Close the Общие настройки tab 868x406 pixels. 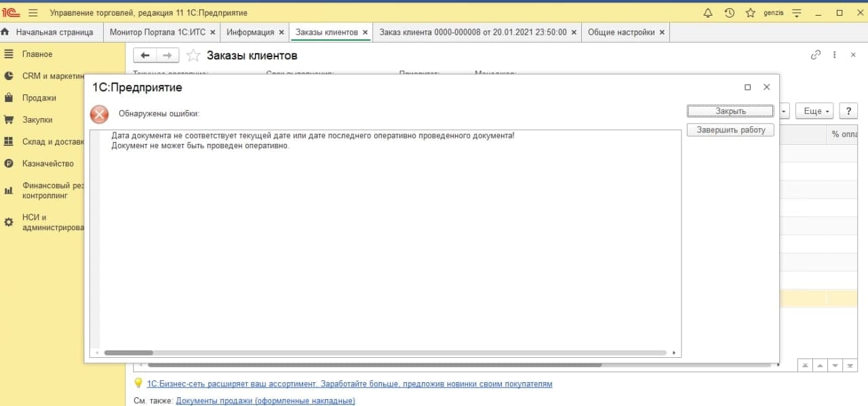tap(662, 32)
